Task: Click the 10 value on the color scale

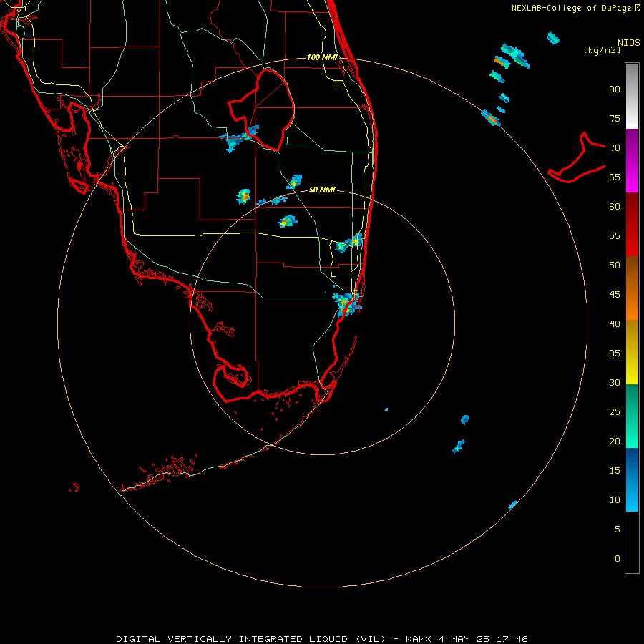Action: (615, 500)
